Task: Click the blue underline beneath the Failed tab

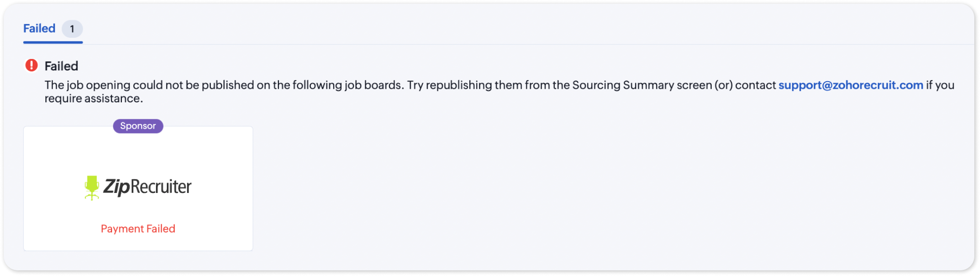Action: (53, 42)
